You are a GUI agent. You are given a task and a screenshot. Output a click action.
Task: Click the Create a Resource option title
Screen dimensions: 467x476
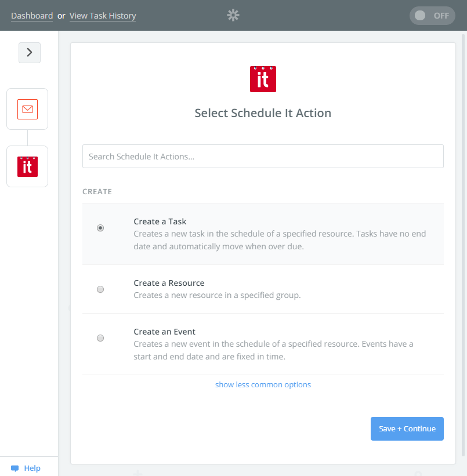[x=169, y=283]
